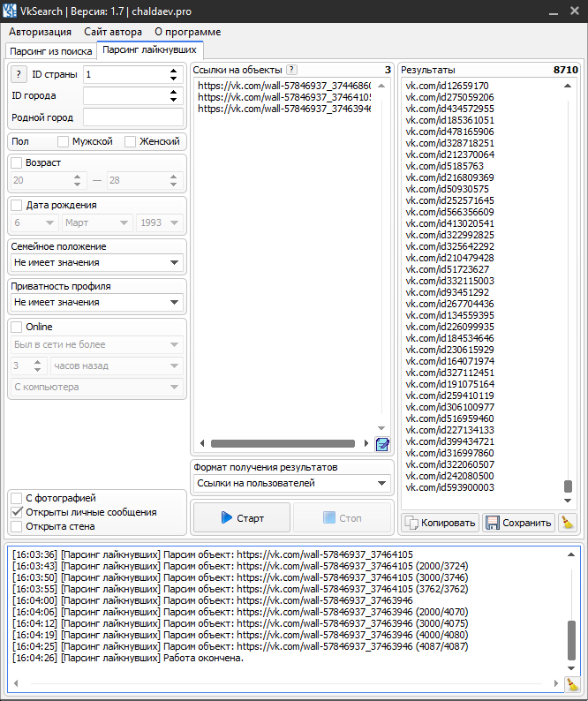Image resolution: width=588 pixels, height=701 pixels.
Task: Toggle the Online checkbox
Action: click(17, 327)
